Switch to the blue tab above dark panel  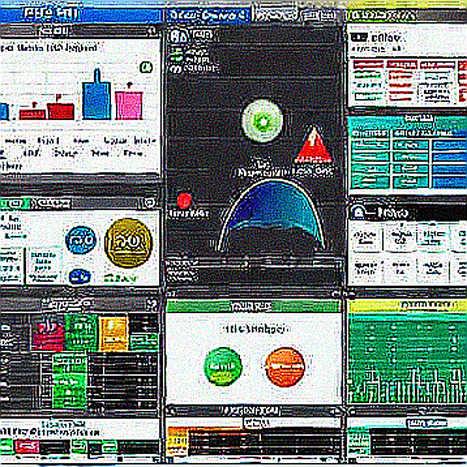pyautogui.click(x=208, y=15)
